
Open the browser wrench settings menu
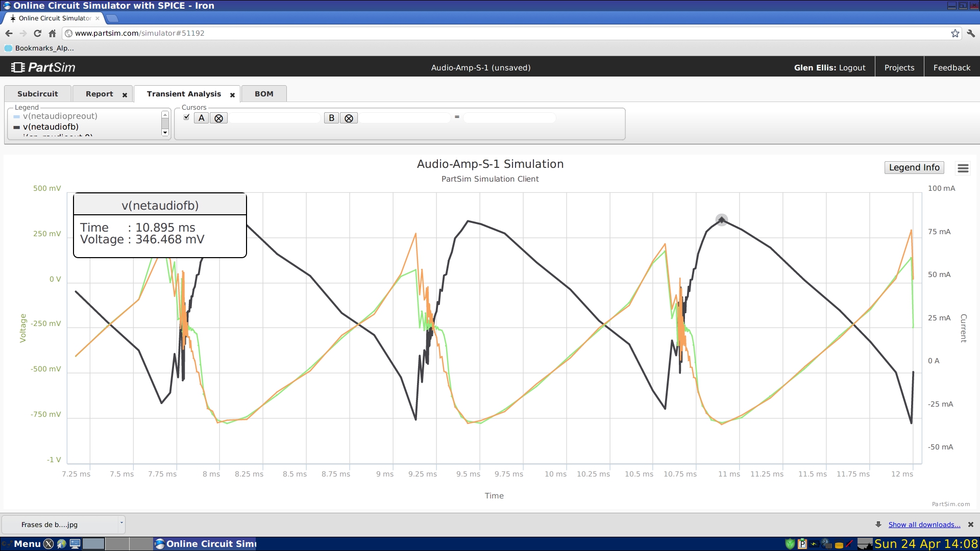[971, 33]
